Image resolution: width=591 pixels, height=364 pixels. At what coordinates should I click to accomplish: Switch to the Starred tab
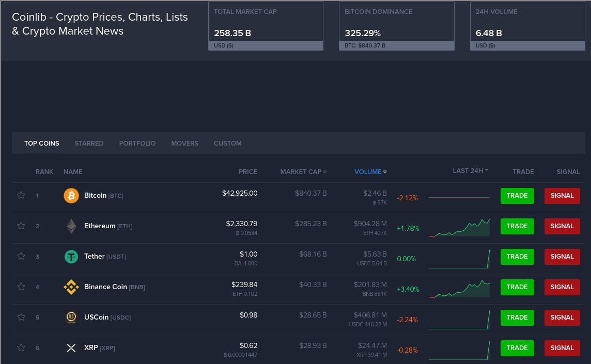point(89,143)
